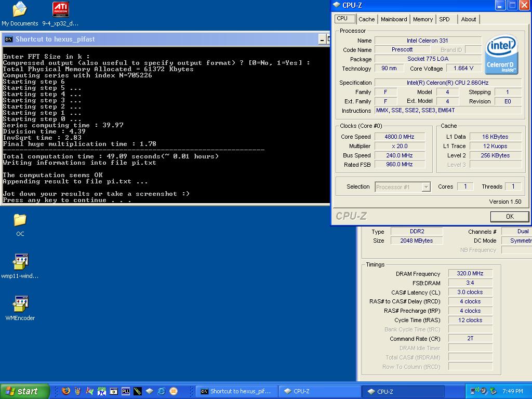The image size is (532, 399).
Task: Click the Revision E0 value
Action: click(508, 101)
